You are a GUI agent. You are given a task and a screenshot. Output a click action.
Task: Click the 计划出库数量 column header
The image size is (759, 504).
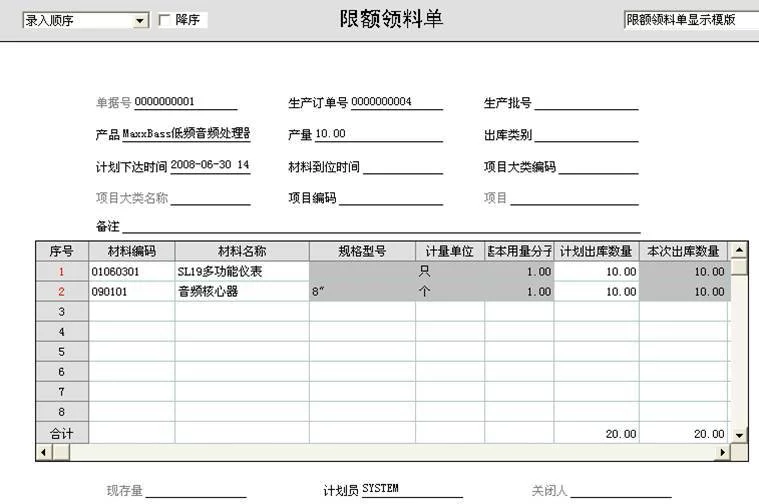coord(596,251)
